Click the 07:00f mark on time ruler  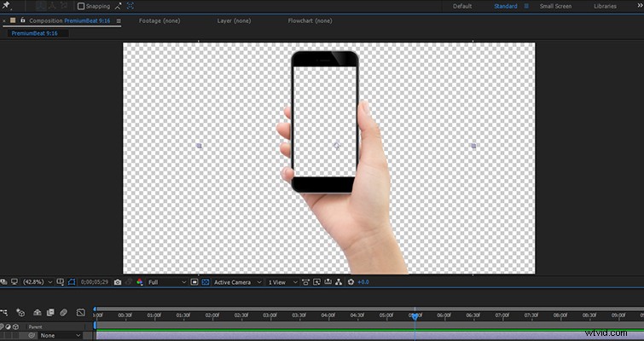[x=502, y=315]
